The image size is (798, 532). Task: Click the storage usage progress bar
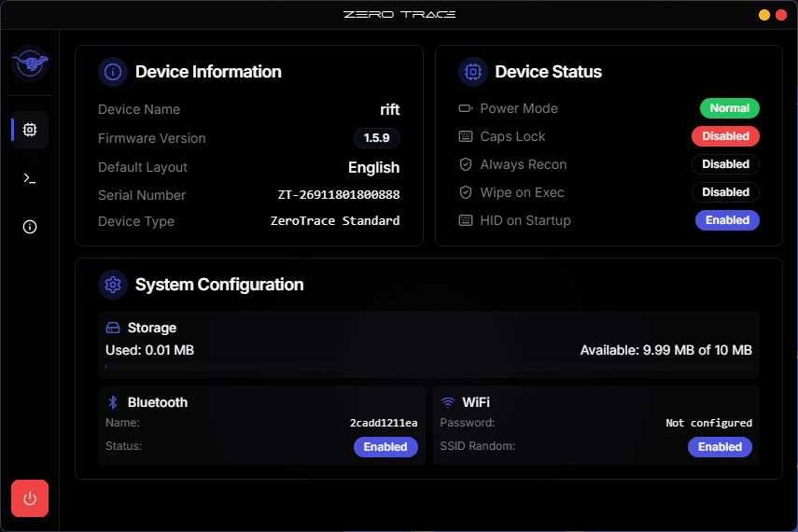[x=428, y=366]
